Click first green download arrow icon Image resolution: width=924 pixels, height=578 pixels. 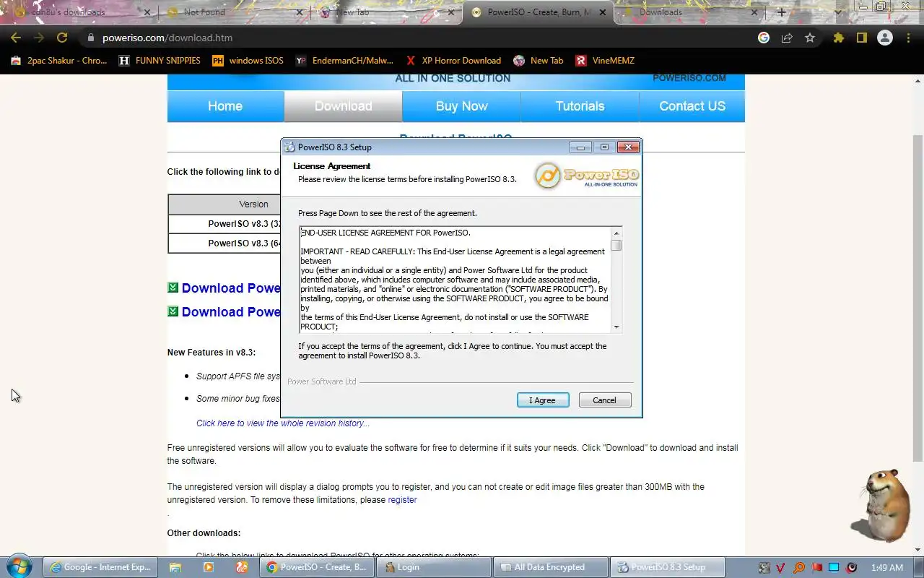(173, 288)
